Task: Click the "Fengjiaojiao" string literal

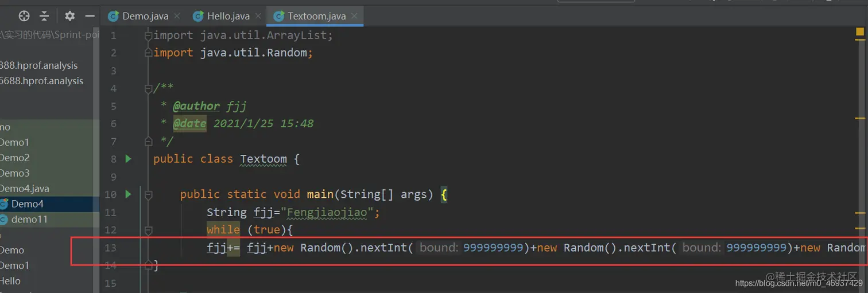Action: 327,213
